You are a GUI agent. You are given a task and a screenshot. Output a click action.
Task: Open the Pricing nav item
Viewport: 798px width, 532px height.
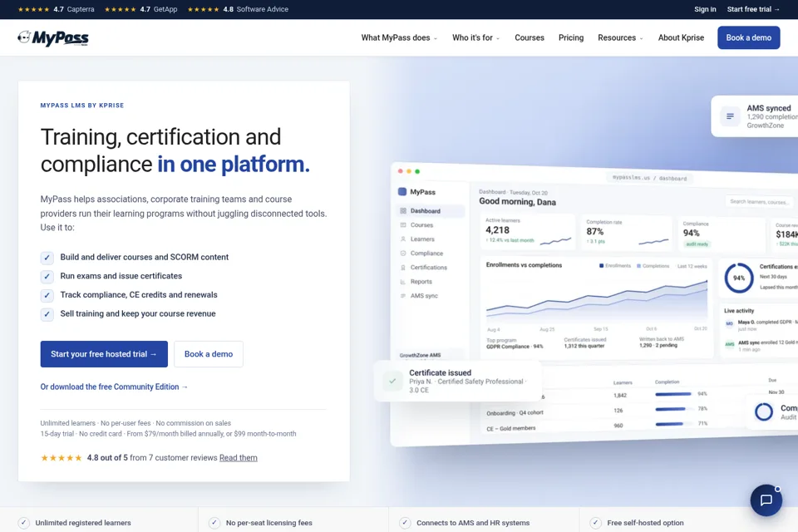(571, 37)
